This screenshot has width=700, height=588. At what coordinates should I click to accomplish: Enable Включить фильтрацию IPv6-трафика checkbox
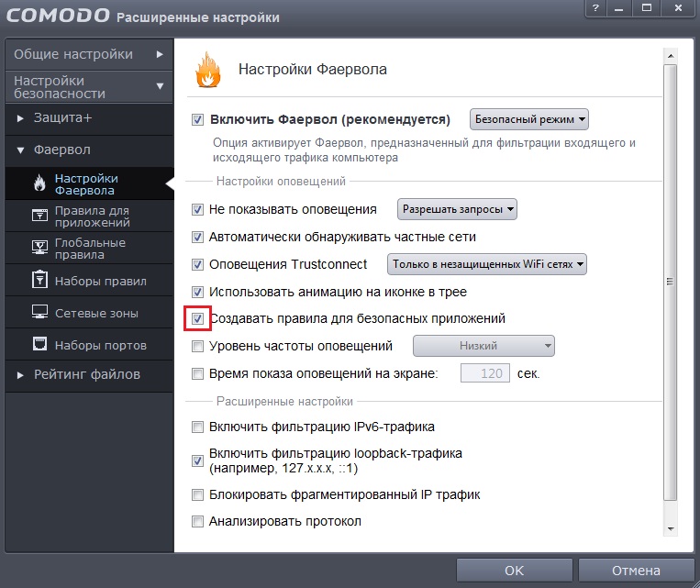click(x=197, y=427)
